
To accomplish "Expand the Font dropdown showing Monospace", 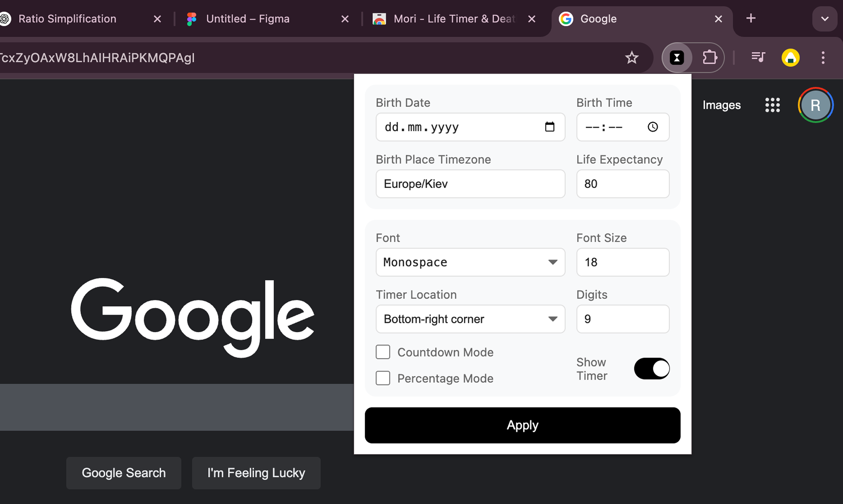I will (470, 262).
